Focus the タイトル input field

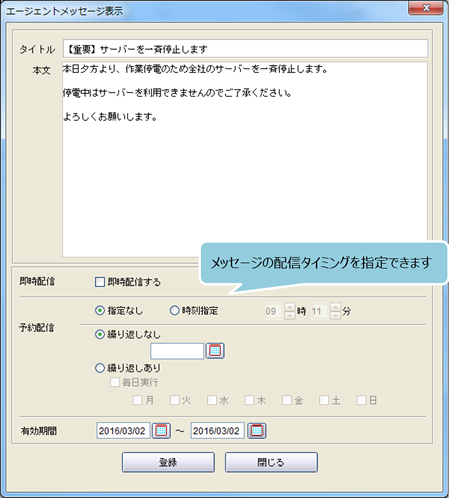(245, 49)
